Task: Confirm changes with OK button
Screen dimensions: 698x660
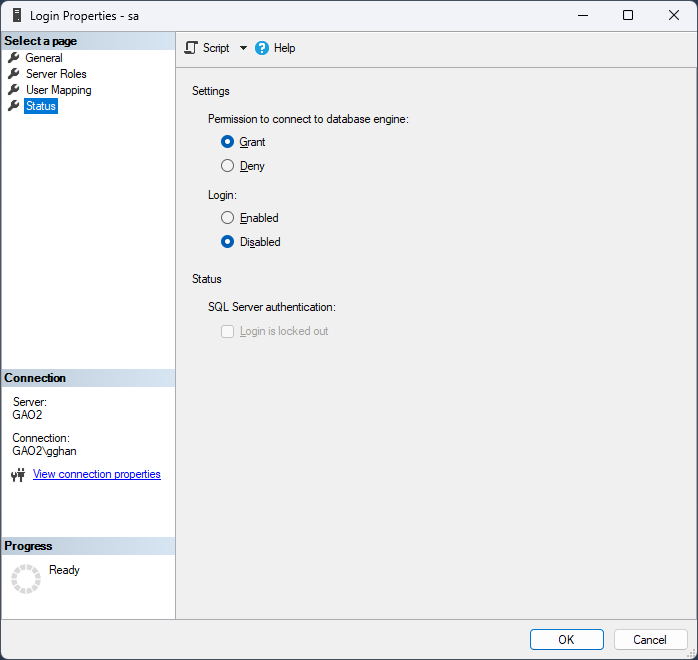Action: point(567,640)
